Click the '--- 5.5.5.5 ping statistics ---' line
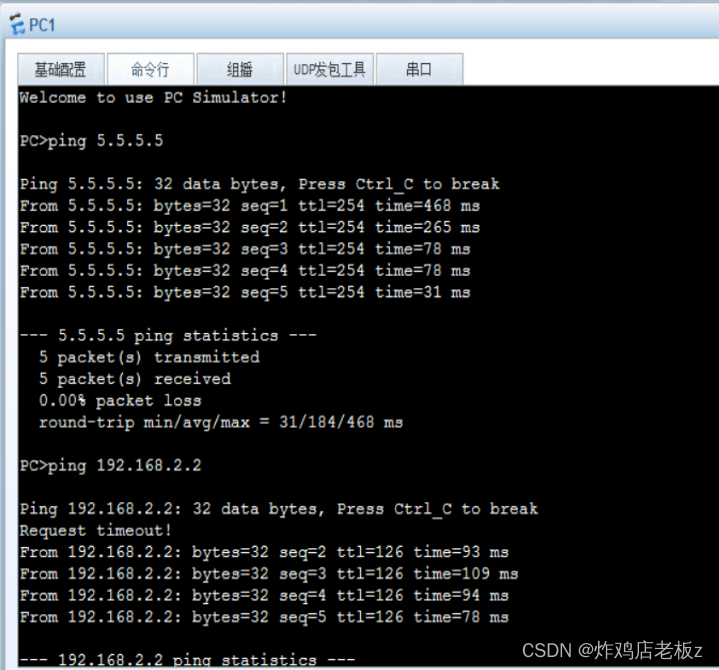719x670 pixels. tap(168, 336)
